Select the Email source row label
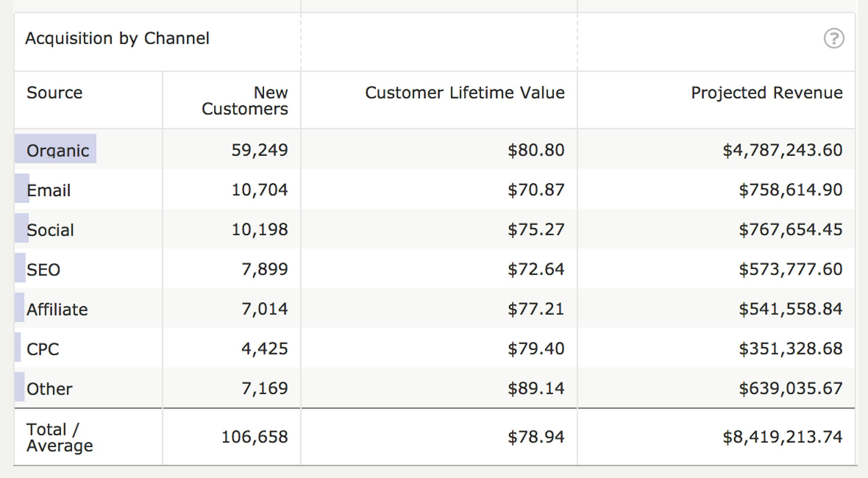 pos(48,190)
